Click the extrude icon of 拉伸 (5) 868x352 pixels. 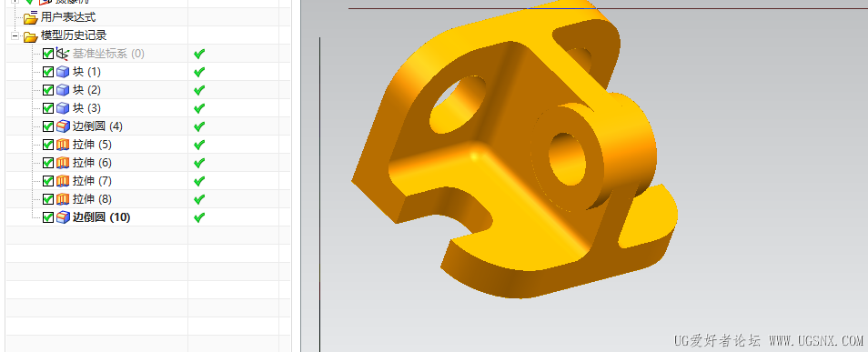tap(63, 145)
